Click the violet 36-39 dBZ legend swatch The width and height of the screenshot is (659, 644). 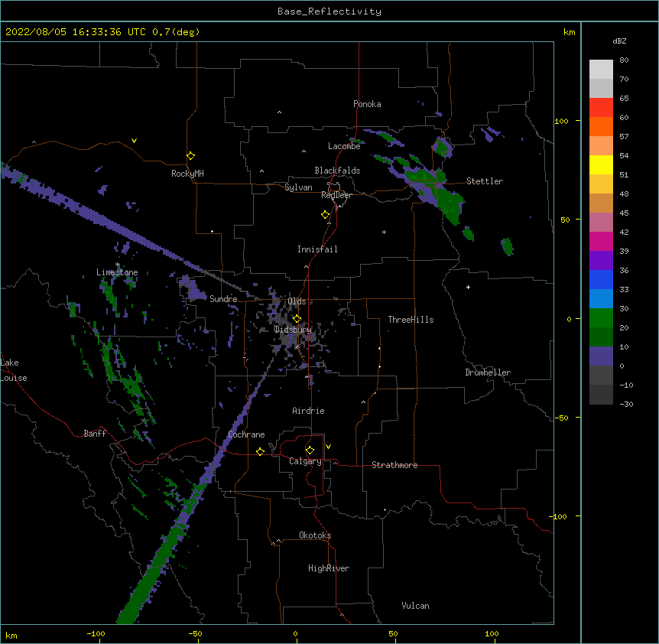pos(601,261)
